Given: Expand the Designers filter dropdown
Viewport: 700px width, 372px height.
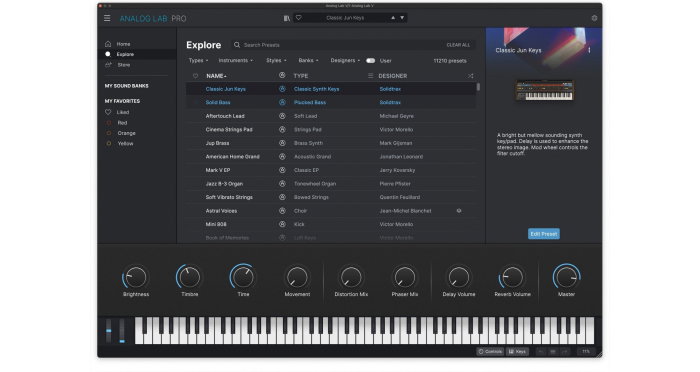Looking at the screenshot, I should (x=345, y=60).
